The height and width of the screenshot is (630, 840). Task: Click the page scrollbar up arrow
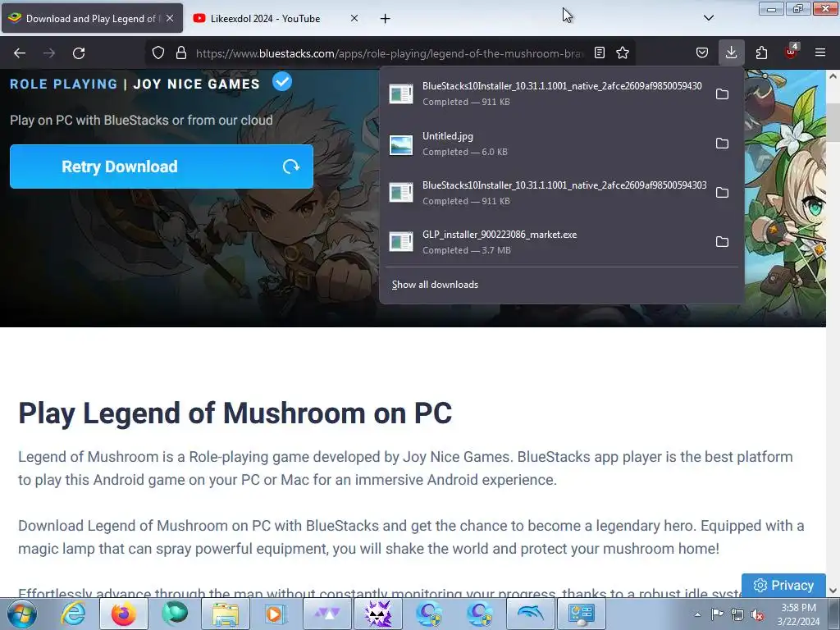click(833, 75)
